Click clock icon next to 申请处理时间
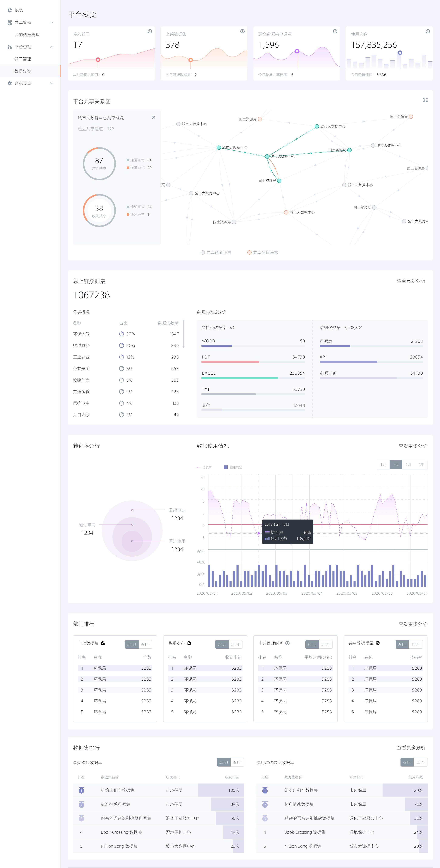440x868 pixels. pos(287,643)
